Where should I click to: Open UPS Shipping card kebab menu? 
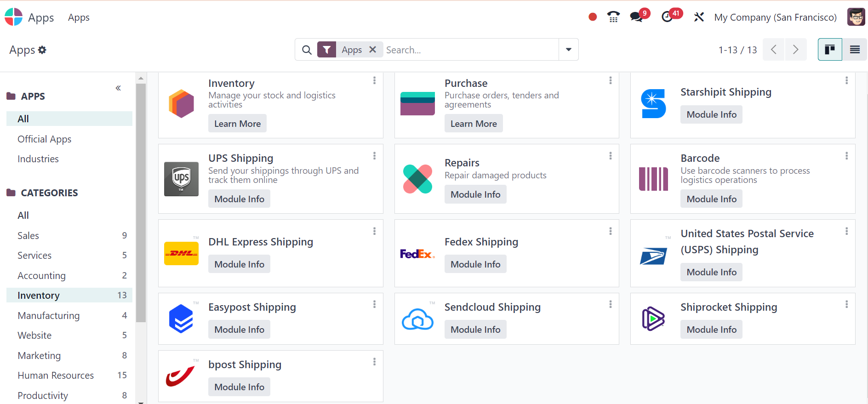tap(374, 156)
